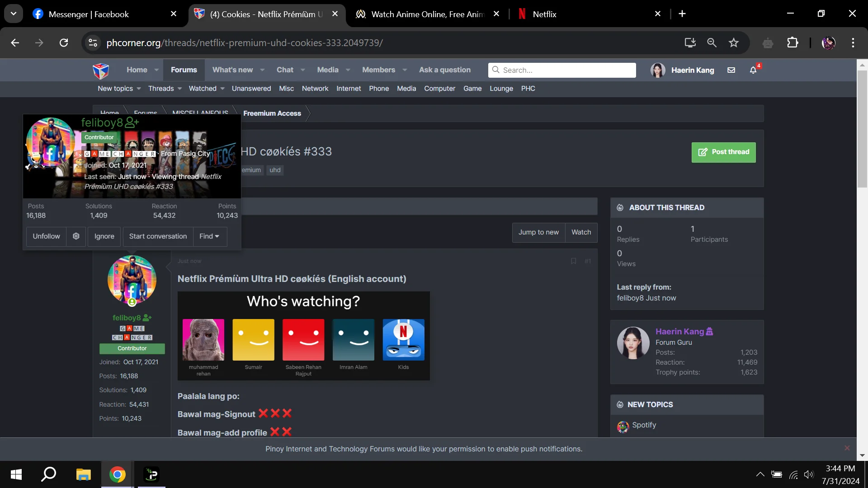This screenshot has height=488, width=868.
Task: Open the Find dropdown in member card
Action: [x=210, y=236]
